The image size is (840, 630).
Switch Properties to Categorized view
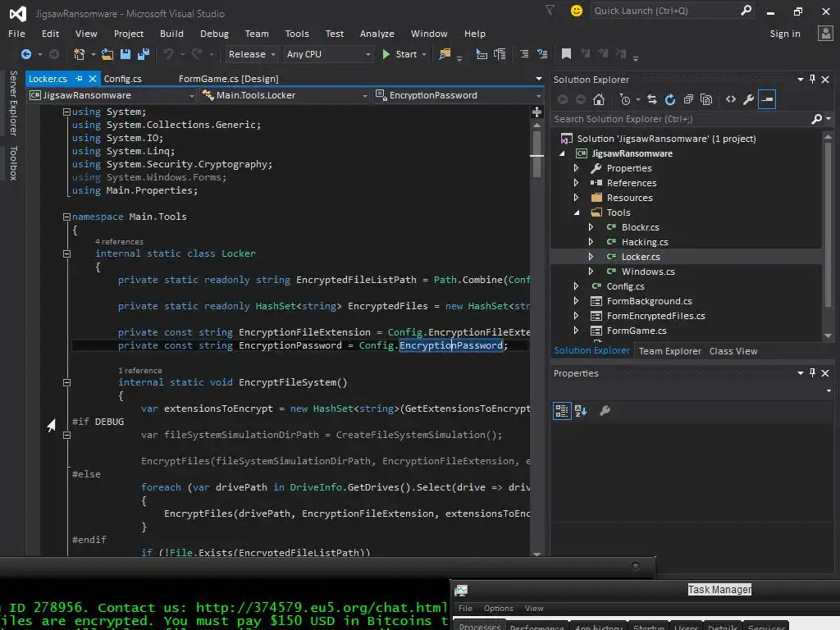click(562, 411)
